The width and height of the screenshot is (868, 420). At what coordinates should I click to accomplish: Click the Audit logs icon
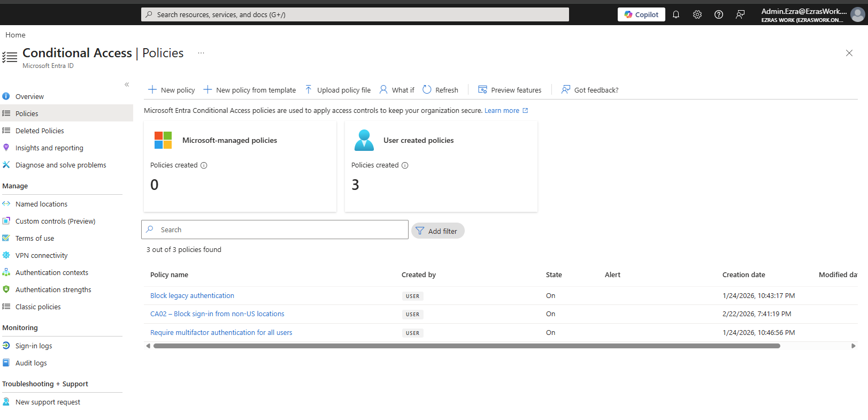pyautogui.click(x=6, y=363)
